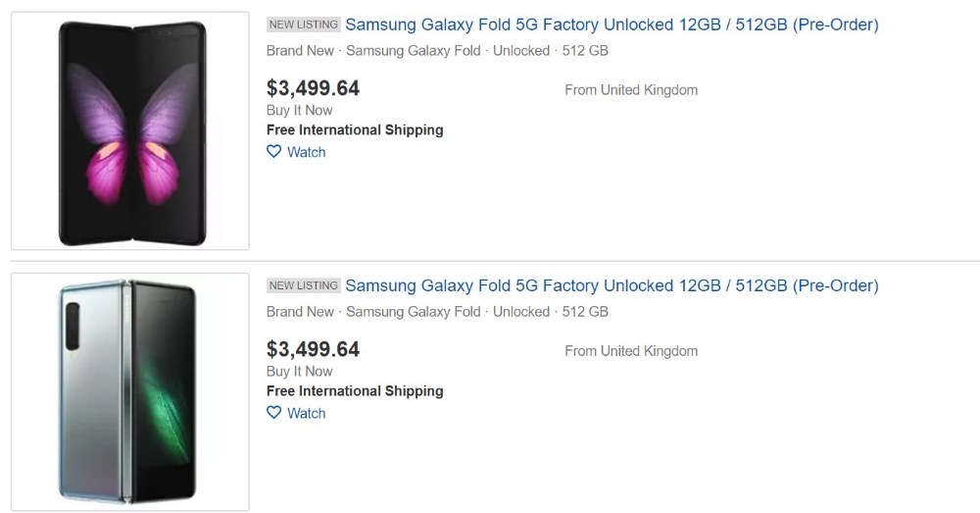Open the title link of the silver phone listing
The height and width of the screenshot is (513, 980).
[612, 285]
